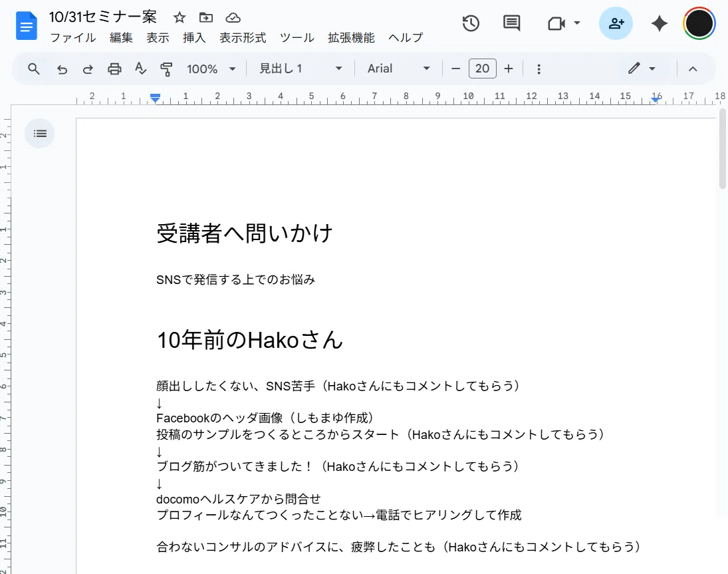
Task: Click the move-to-folder icon
Action: point(205,18)
